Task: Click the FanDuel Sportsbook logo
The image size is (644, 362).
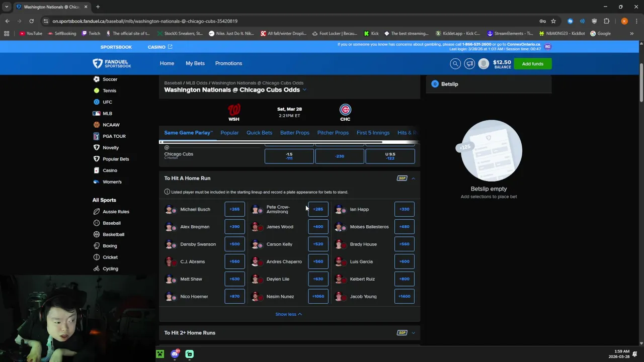Action: 112,63
